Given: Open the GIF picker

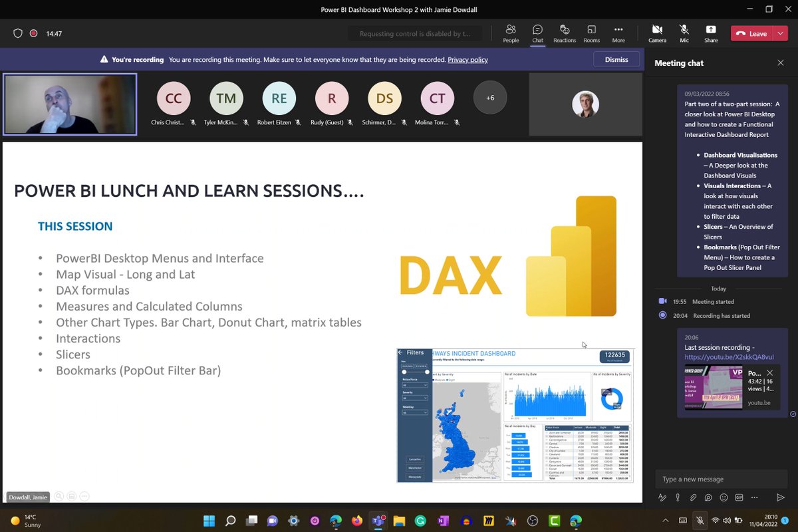Looking at the screenshot, I should [x=739, y=497].
